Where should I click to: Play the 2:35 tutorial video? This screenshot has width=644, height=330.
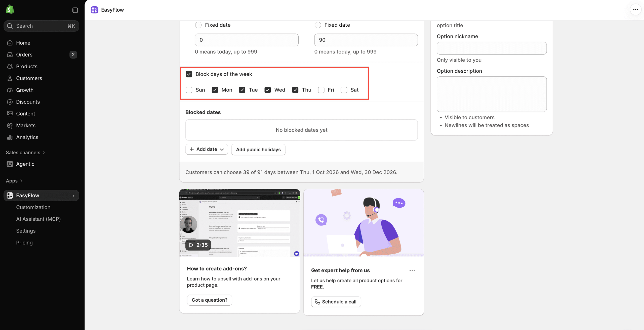click(x=198, y=245)
